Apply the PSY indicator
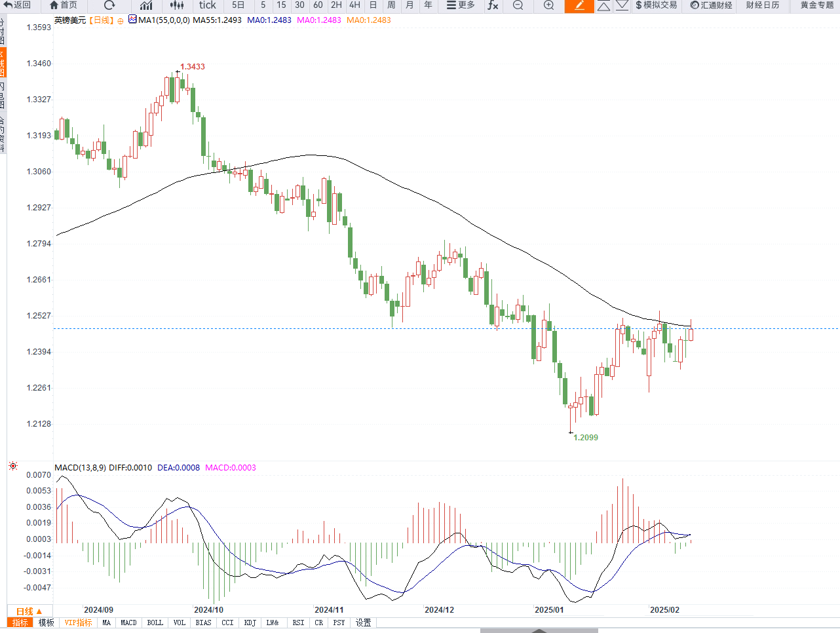Screen dimensions: 840x633 339,623
